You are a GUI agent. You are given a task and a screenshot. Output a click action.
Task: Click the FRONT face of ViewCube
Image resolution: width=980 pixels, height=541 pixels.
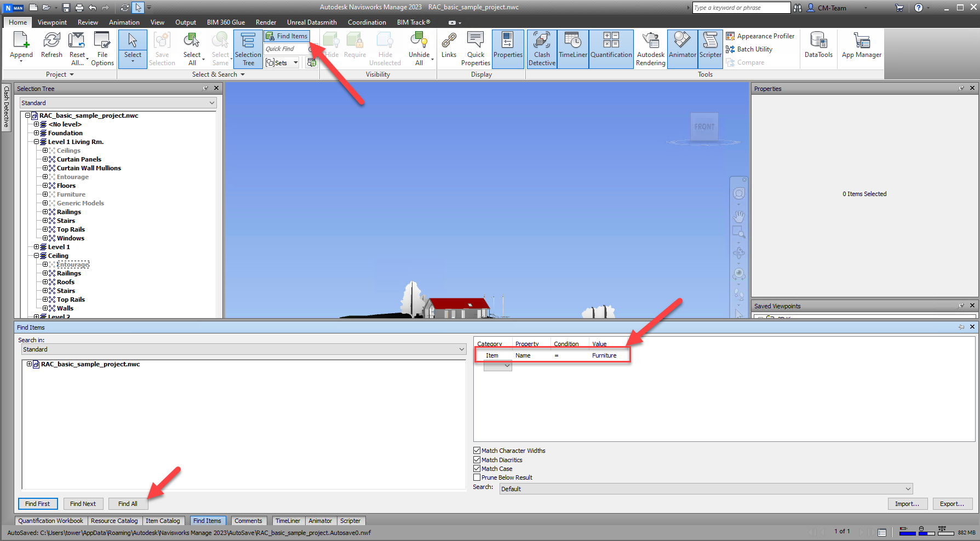(704, 126)
